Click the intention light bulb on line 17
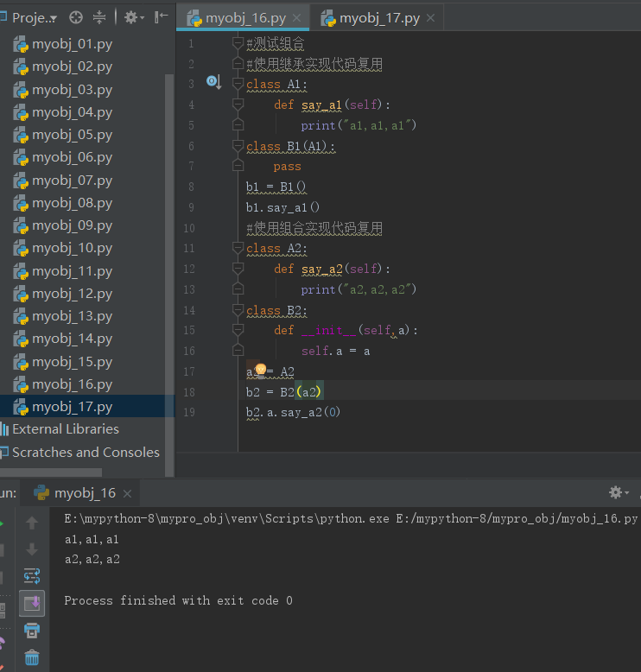 [x=260, y=370]
